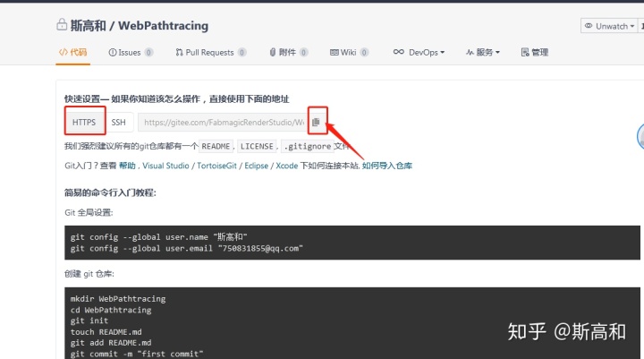644x359 pixels.
Task: Click the git config user.name command line
Action: coord(158,237)
